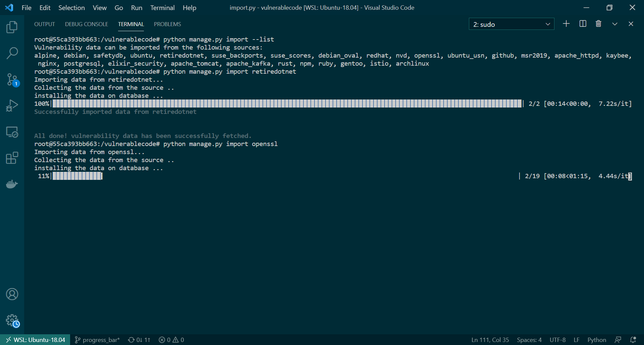Open the Explorer view in activity bar
The height and width of the screenshot is (345, 644).
pyautogui.click(x=12, y=27)
